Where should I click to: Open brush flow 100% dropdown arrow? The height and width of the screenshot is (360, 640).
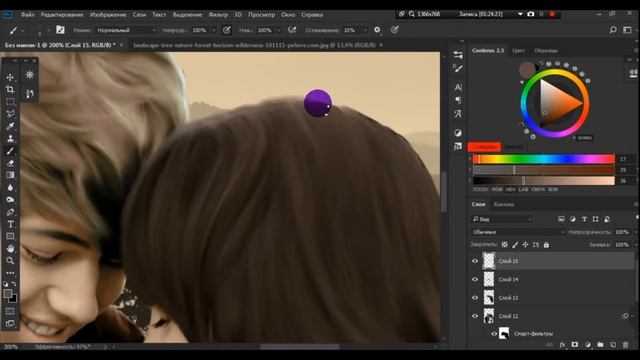(279, 30)
